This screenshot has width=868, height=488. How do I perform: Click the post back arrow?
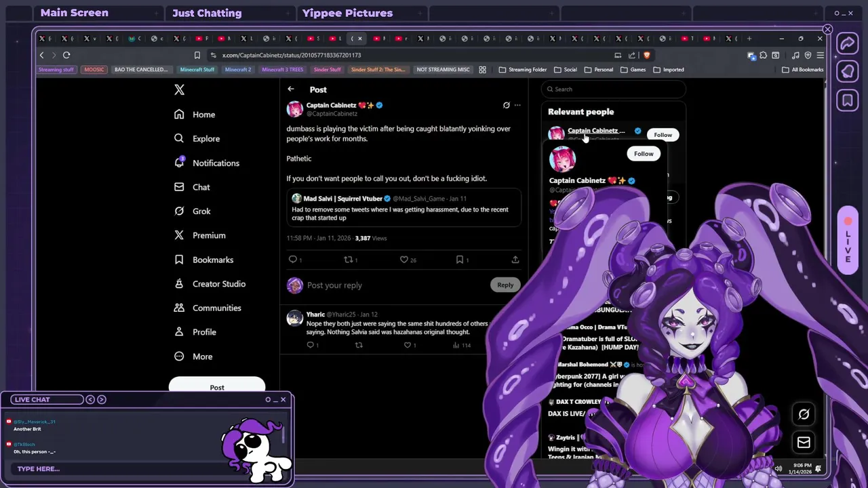(x=291, y=89)
